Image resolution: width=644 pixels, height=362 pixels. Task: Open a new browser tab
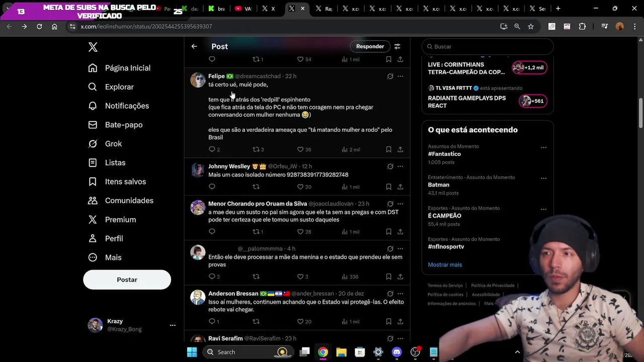pyautogui.click(x=558, y=9)
